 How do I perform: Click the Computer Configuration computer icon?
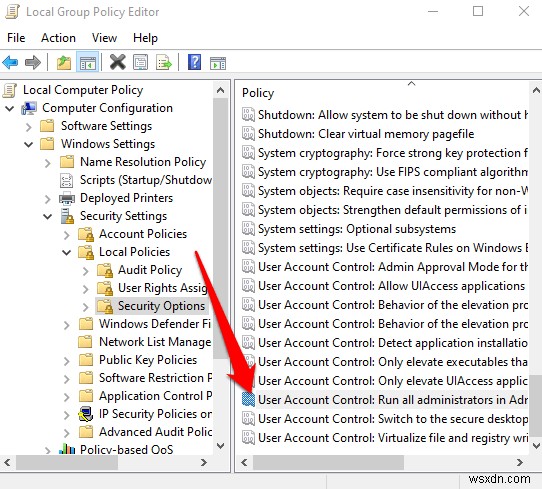point(29,108)
